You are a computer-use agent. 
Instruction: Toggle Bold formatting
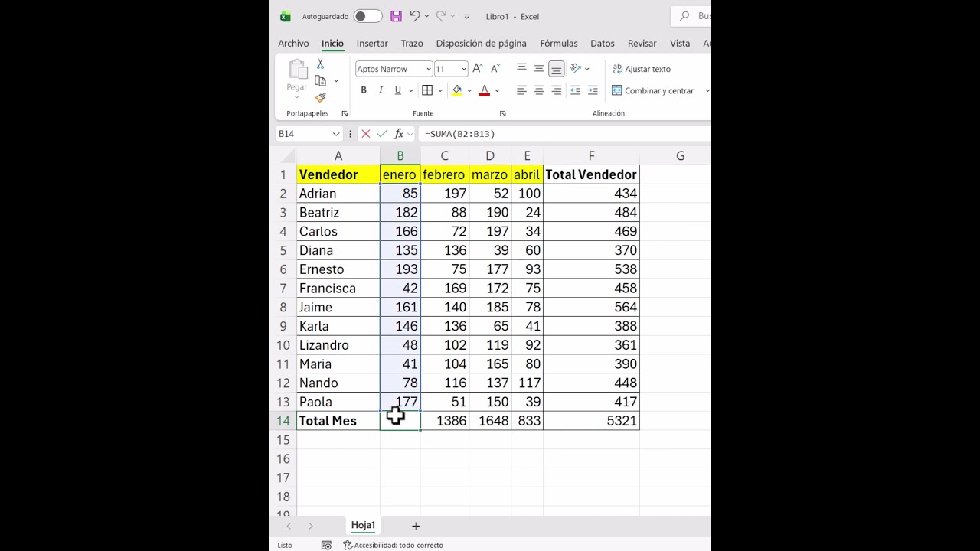[364, 90]
